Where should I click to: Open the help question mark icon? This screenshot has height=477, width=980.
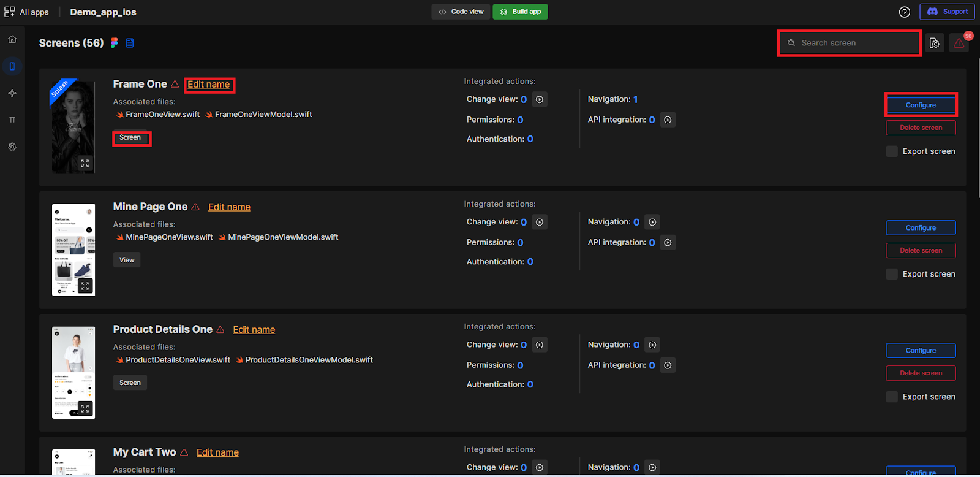pyautogui.click(x=904, y=12)
